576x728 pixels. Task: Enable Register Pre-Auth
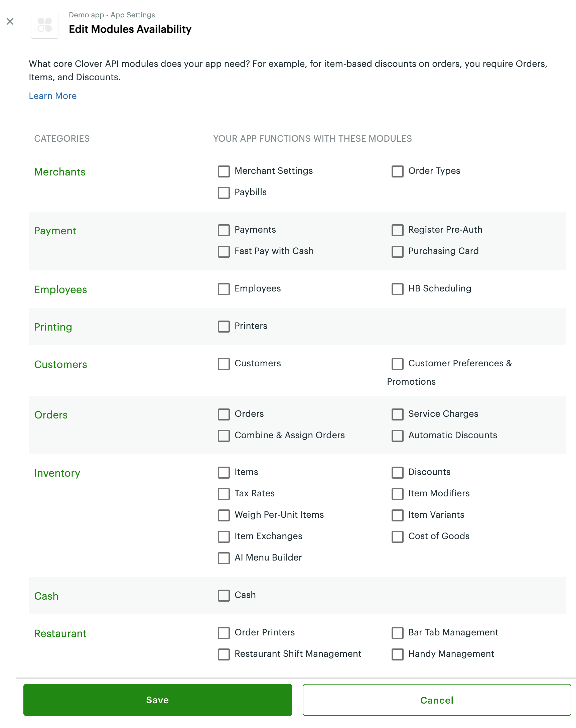point(397,230)
